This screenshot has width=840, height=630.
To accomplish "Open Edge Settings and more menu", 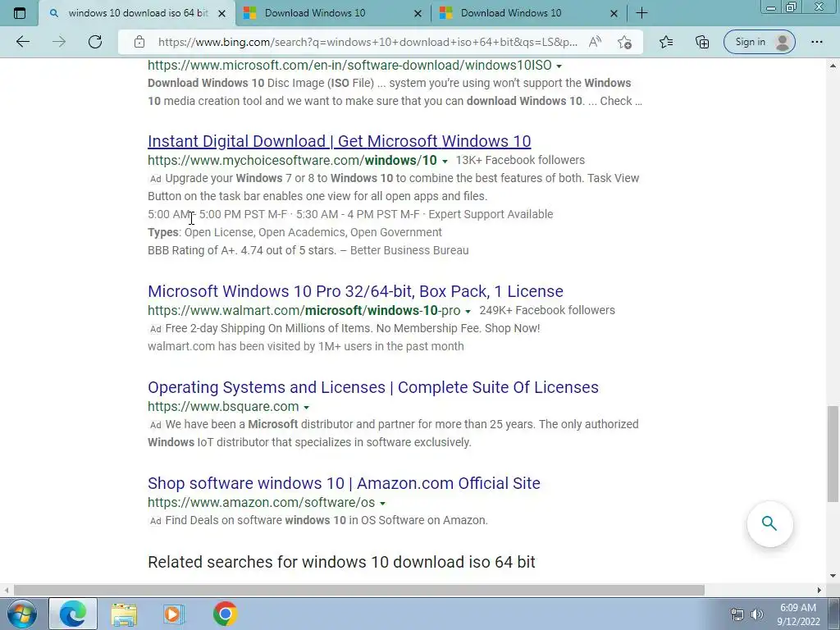I will (816, 42).
